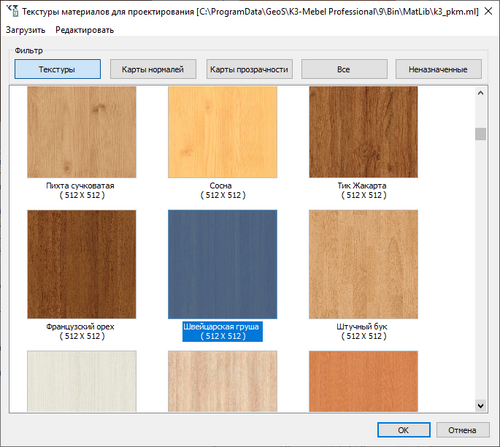Image resolution: width=500 pixels, height=447 pixels.
Task: Select the Сосна texture thumbnail
Action: 222,132
